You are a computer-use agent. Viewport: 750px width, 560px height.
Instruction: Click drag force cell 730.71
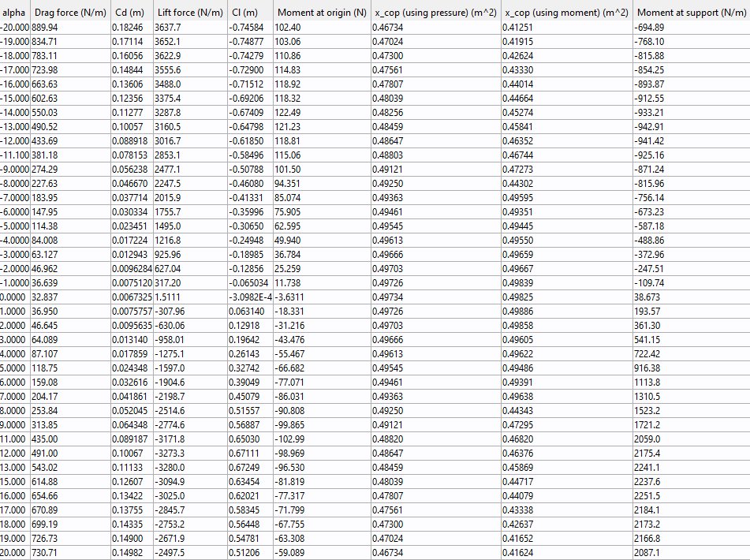[x=70, y=553]
